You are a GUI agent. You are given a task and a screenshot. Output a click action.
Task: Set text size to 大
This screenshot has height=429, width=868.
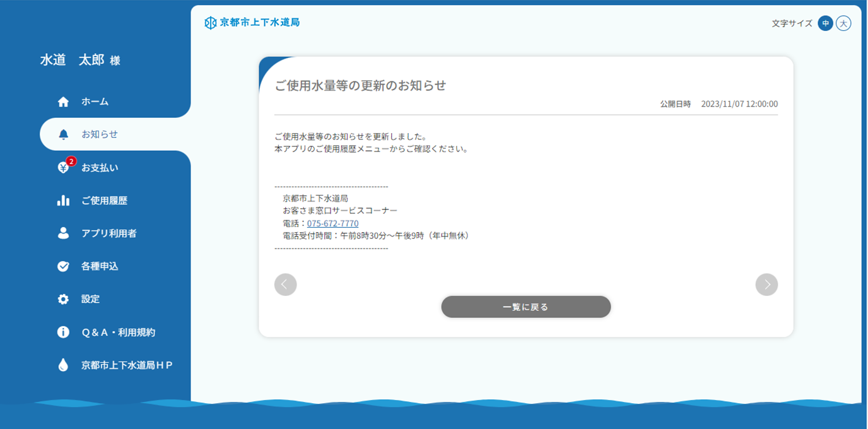tap(843, 23)
